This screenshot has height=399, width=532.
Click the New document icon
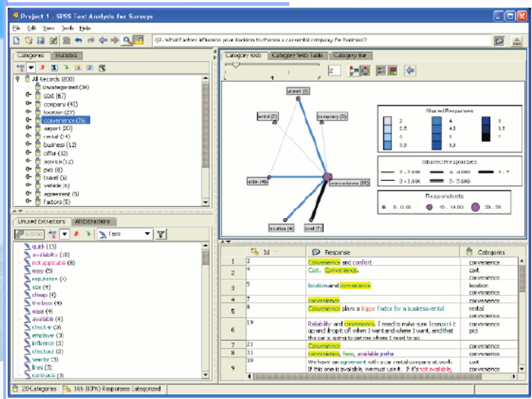pyautogui.click(x=16, y=40)
